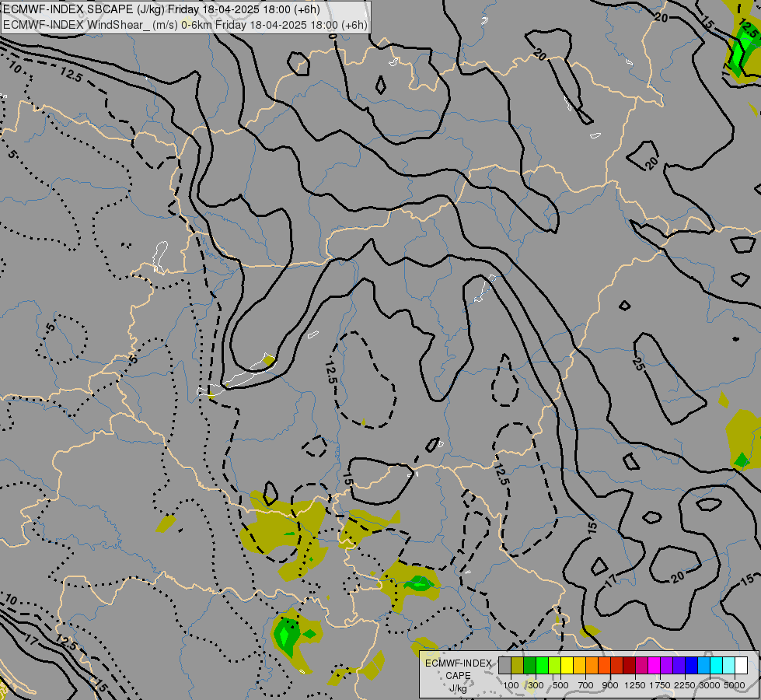Click the '300' legend scale label
The image size is (761, 700).
(536, 685)
